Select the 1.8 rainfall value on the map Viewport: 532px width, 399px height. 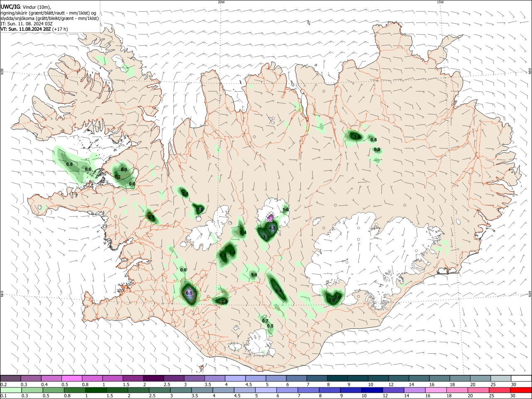[356, 136]
